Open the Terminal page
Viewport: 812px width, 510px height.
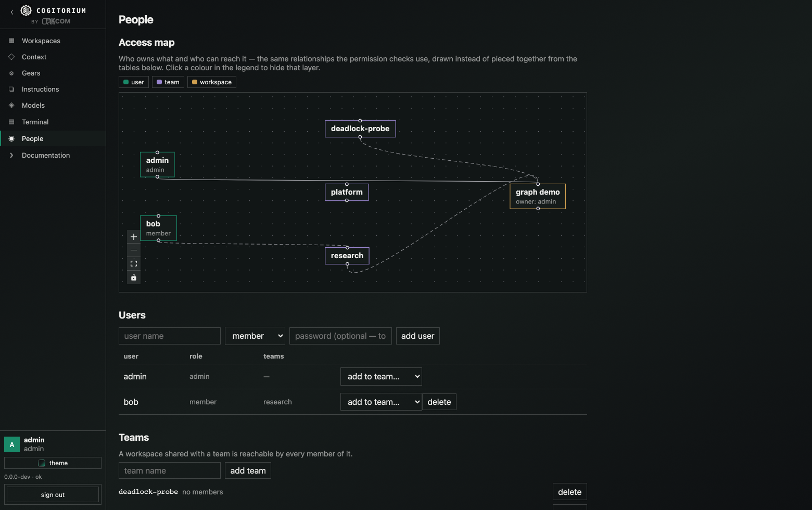(35, 122)
